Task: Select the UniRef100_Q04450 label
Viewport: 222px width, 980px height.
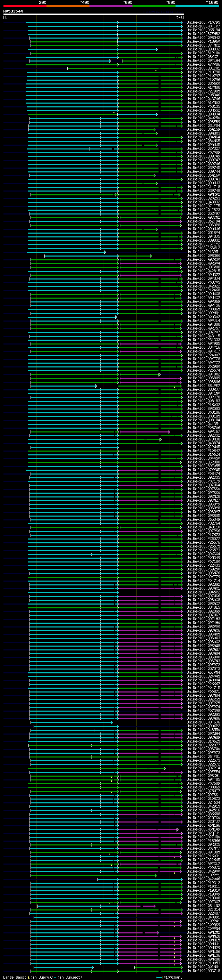Action: tap(203, 459)
